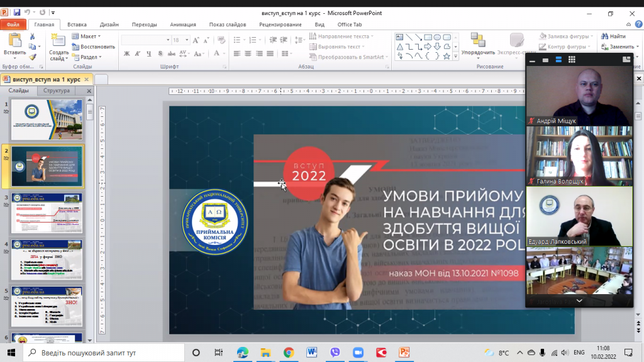Switch to the Структура pane tab
This screenshot has width=644, height=362.
tap(57, 91)
